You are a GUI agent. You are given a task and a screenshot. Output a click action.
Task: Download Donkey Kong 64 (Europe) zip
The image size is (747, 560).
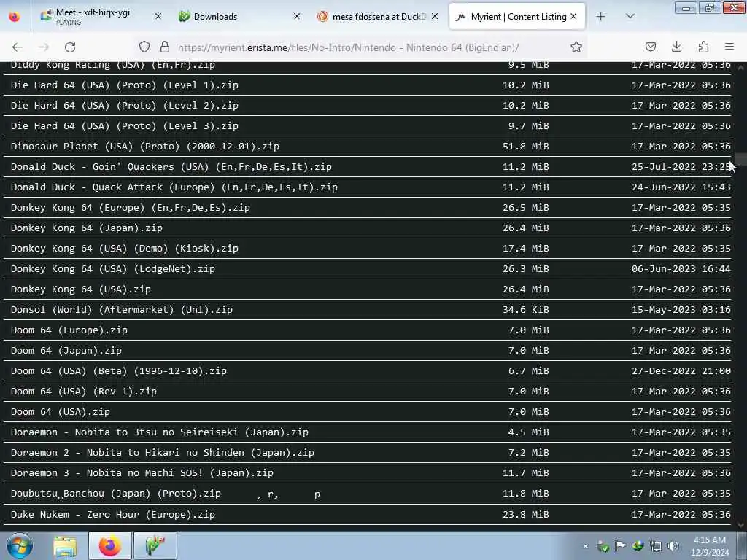tap(130, 208)
